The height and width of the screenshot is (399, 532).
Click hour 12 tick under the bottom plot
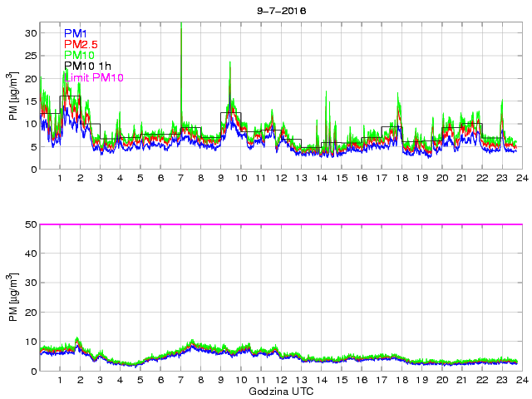[280, 381]
